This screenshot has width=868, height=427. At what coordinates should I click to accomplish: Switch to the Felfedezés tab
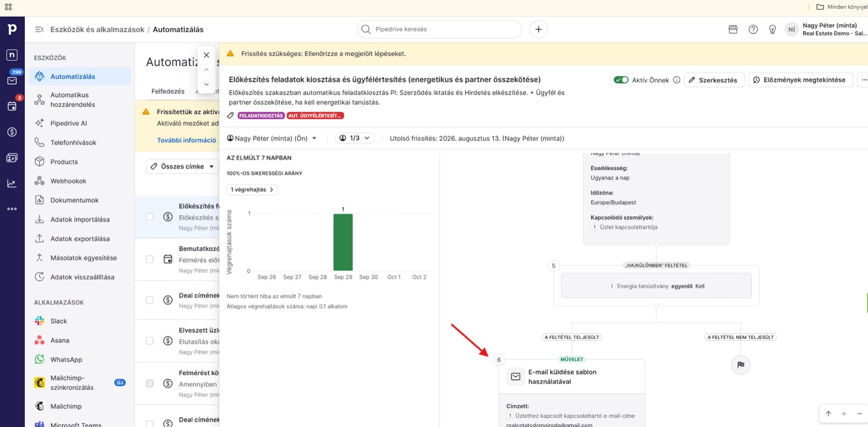pyautogui.click(x=168, y=92)
